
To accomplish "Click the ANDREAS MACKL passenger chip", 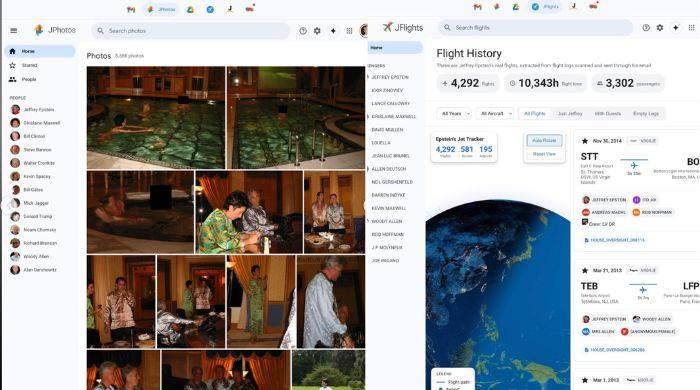I will click(x=604, y=212).
